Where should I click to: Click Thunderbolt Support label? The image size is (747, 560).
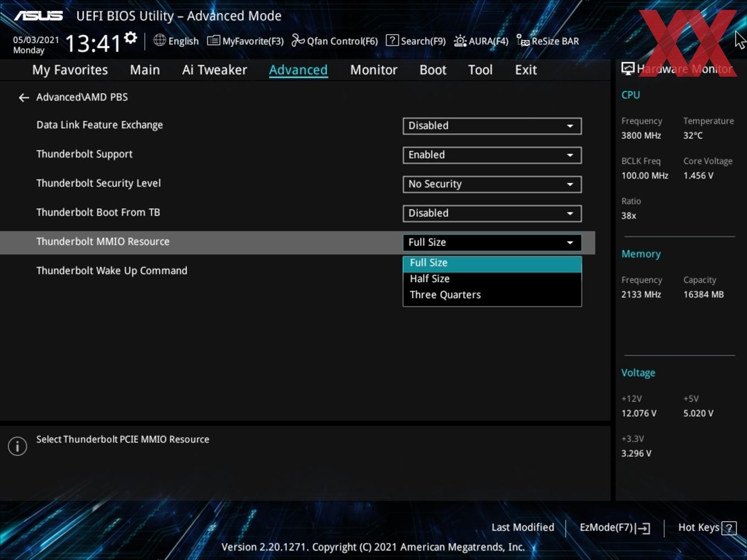(x=84, y=154)
